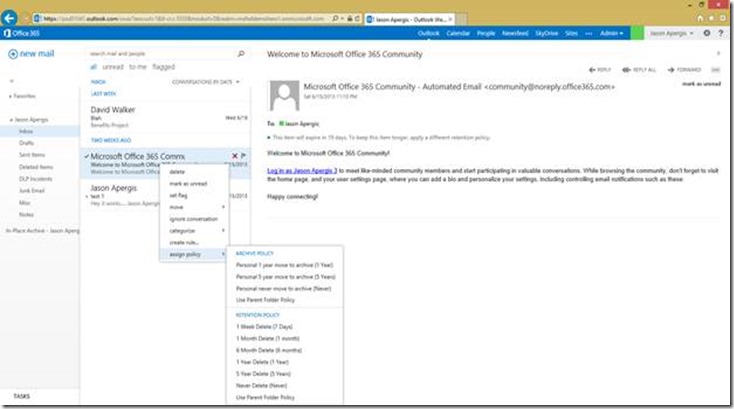Collapse the folder pane chevron

[12, 81]
